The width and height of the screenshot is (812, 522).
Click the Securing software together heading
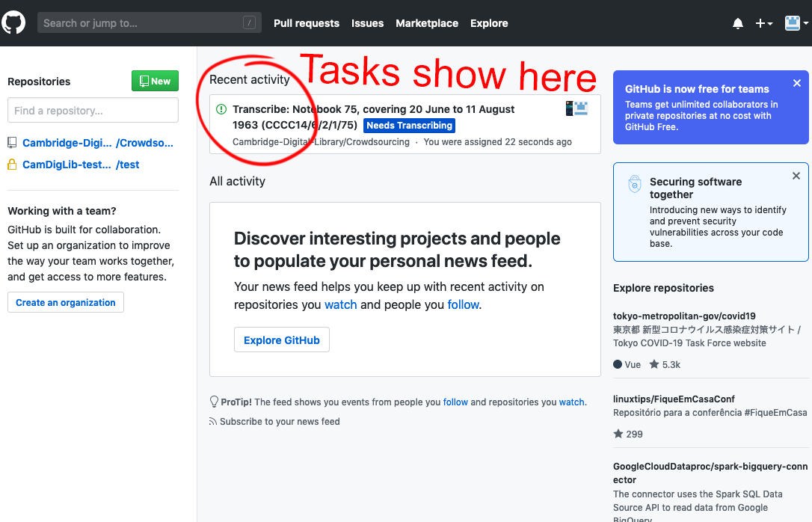tap(695, 188)
